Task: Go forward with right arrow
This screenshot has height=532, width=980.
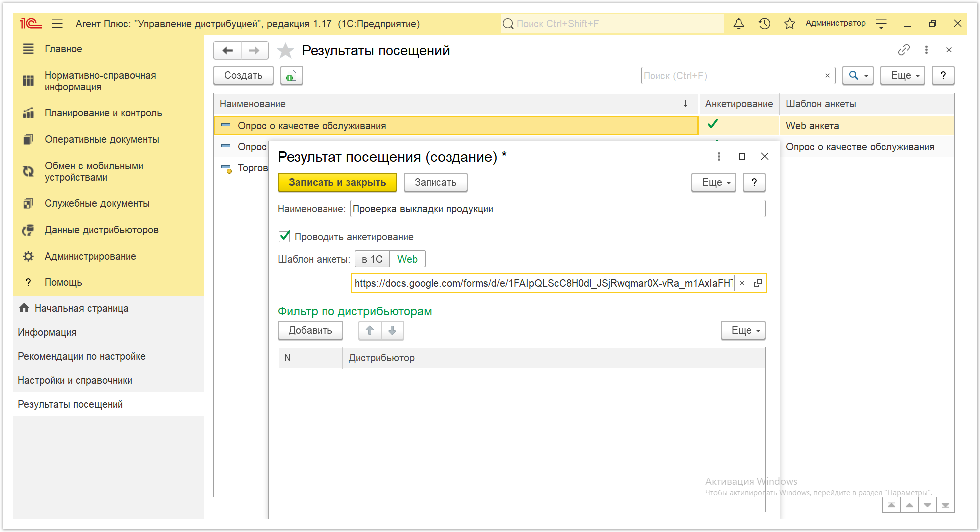Action: [x=254, y=50]
